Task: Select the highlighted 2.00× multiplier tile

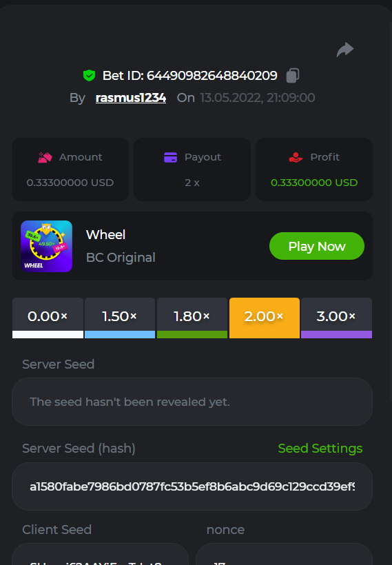Action: 265,318
